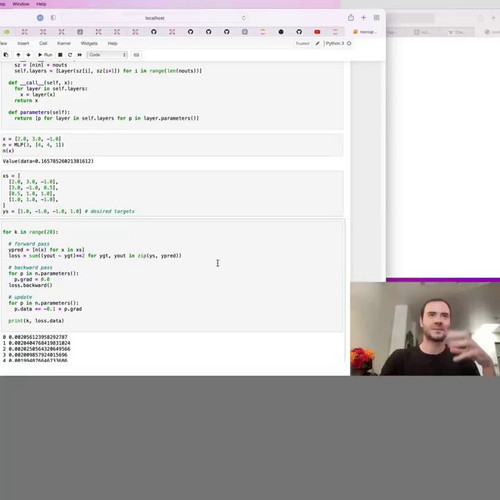This screenshot has height=500, width=500.
Task: Interrupt the kernel with the stop icon
Action: (x=60, y=55)
